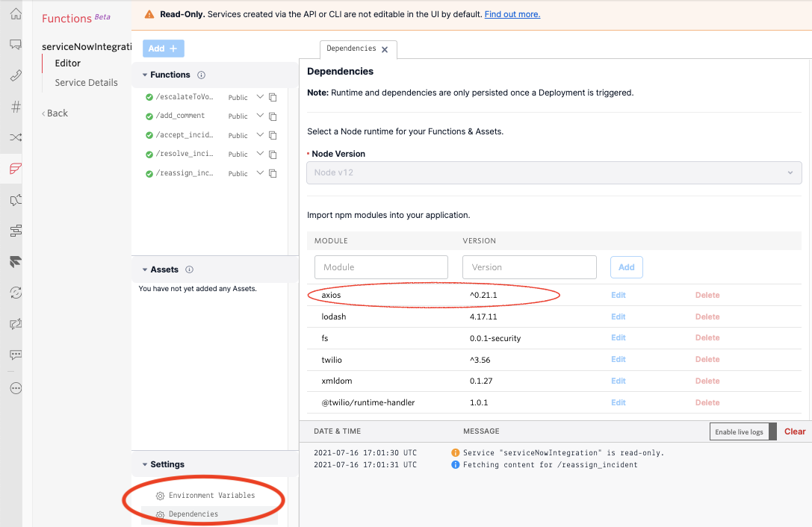Copy URL icon for /escalateToVo function
Screen dimensions: 812x527
pyautogui.click(x=273, y=97)
